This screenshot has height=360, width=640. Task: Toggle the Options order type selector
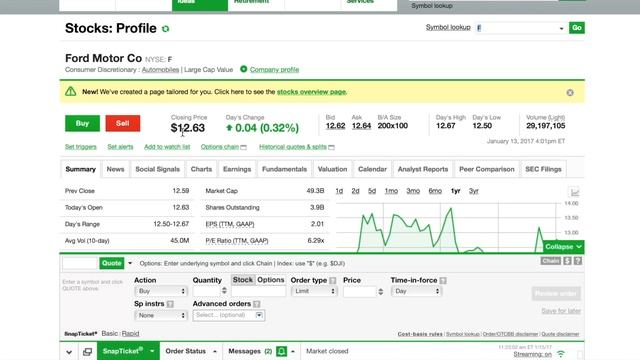271,280
